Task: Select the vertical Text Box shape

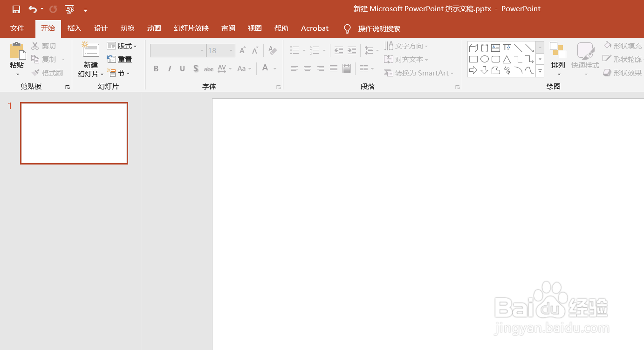Action: (x=507, y=48)
